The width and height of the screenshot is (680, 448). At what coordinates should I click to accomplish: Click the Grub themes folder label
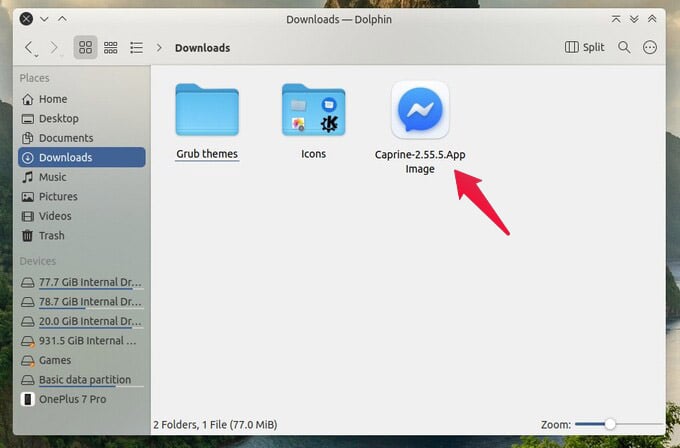point(207,154)
